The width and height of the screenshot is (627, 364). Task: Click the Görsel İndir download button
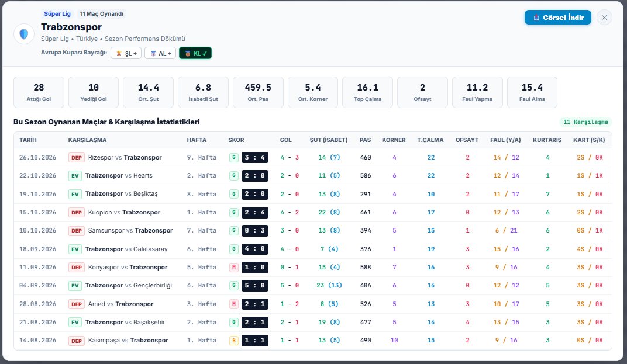(558, 18)
